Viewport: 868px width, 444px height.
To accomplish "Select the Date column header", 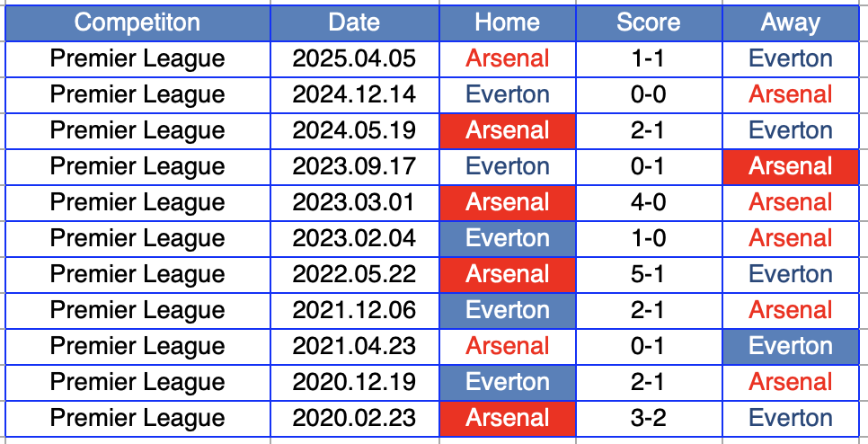I will [354, 22].
